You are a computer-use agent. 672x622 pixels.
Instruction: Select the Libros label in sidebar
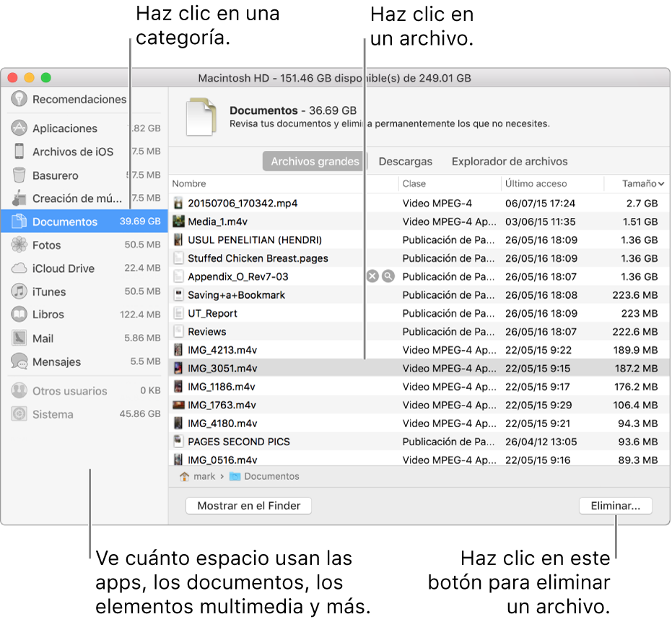48,315
